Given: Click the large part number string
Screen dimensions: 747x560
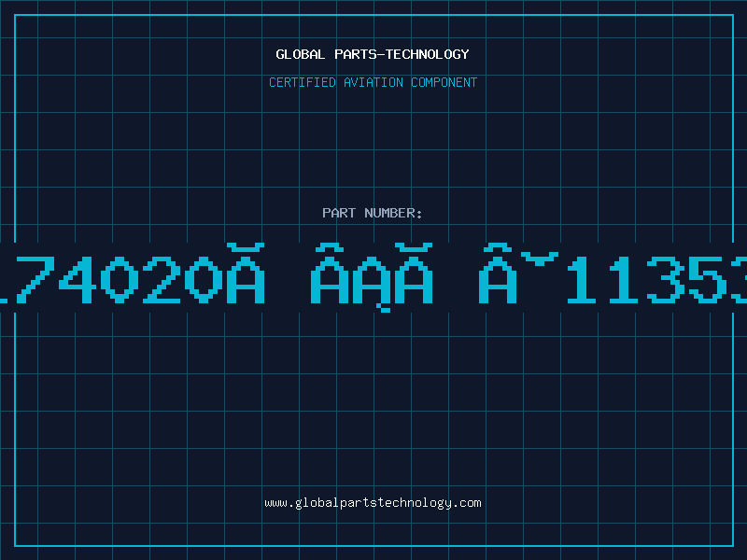Looking at the screenshot, I should (373, 277).
